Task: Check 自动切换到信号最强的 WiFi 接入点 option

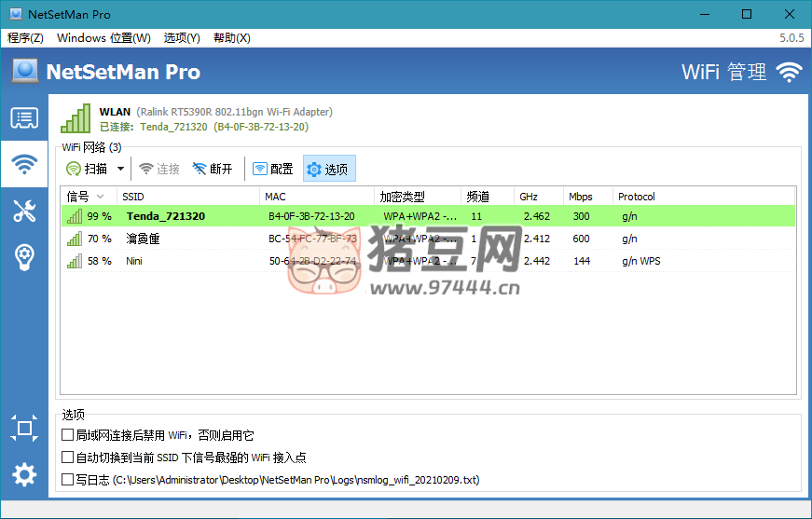Action: tap(67, 458)
